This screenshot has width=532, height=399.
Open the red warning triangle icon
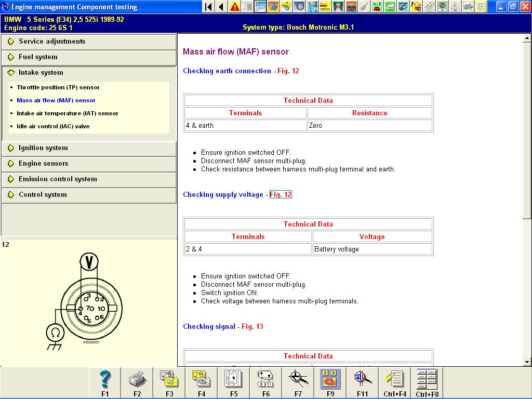(x=234, y=6)
